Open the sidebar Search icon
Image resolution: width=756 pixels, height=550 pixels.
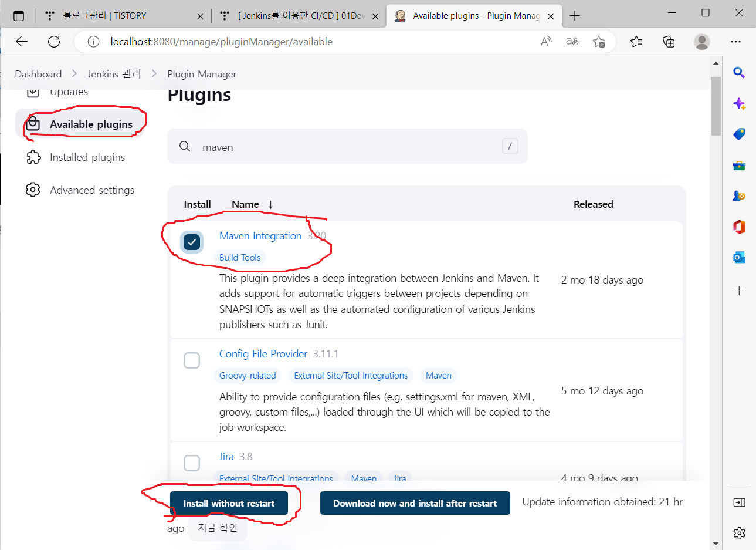(x=739, y=72)
